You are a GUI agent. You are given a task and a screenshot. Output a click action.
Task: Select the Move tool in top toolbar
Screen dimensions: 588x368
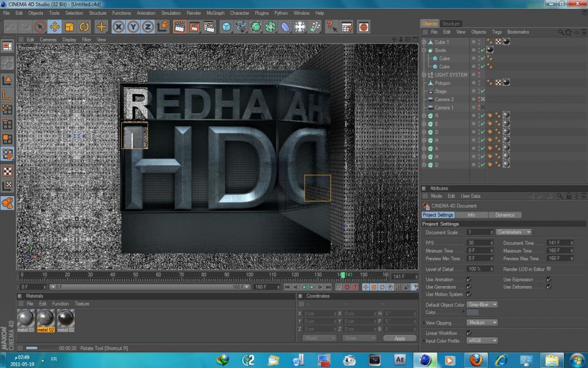[x=54, y=26]
